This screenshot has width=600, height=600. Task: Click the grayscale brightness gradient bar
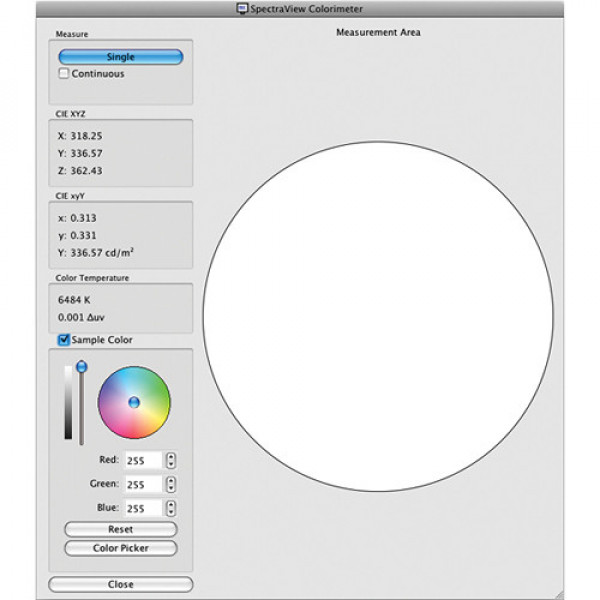[x=68, y=402]
